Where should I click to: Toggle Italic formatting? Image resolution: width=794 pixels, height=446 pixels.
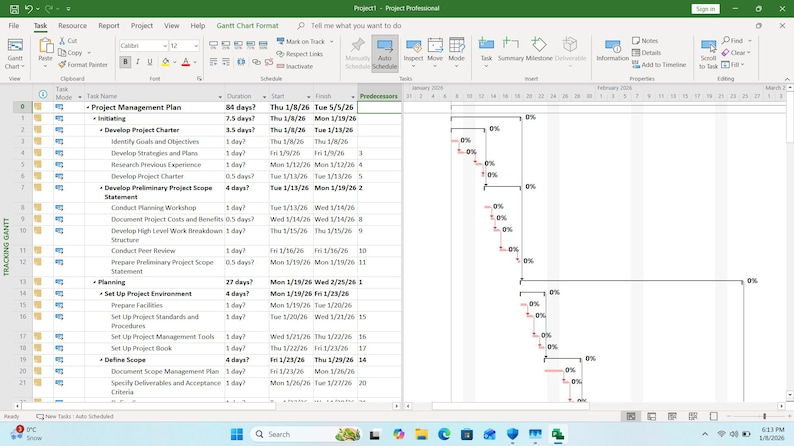(137, 62)
